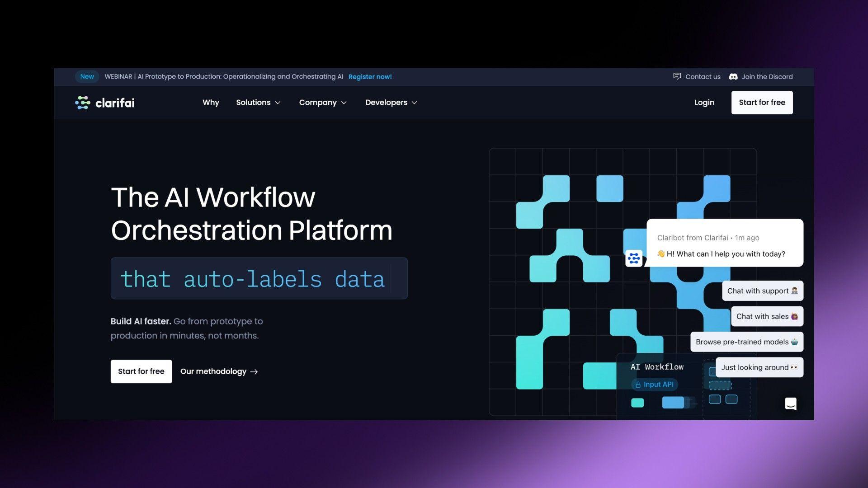868x488 pixels.
Task: Expand the Developers dropdown chevron
Action: coord(414,103)
